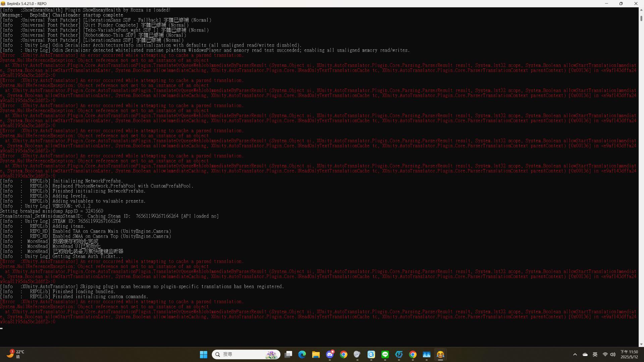The image size is (644, 362).
Task: Click the 'Skipping plugin scan' AutoTranslator line
Action: (142, 287)
